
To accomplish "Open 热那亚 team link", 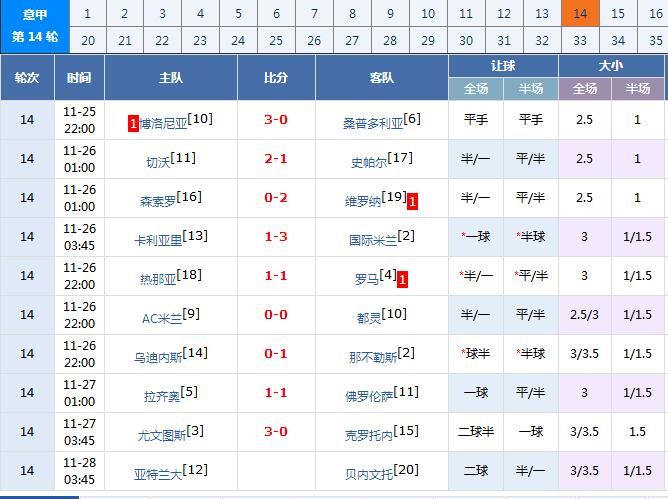I will (158, 280).
